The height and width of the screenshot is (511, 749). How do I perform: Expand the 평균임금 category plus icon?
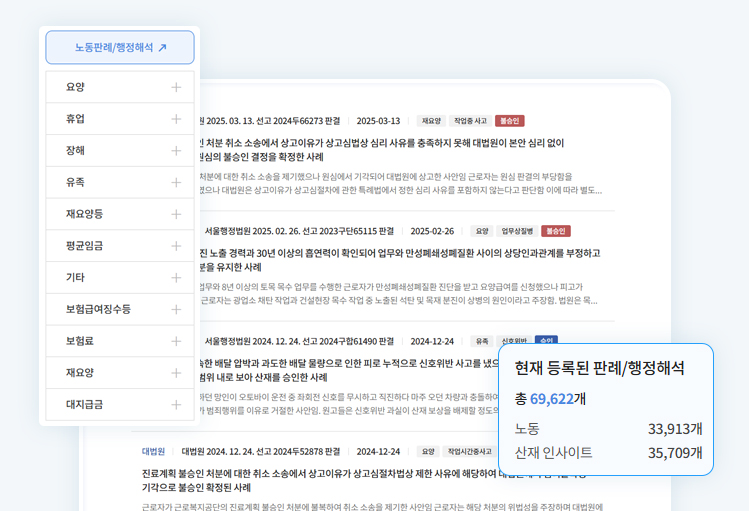[176, 246]
